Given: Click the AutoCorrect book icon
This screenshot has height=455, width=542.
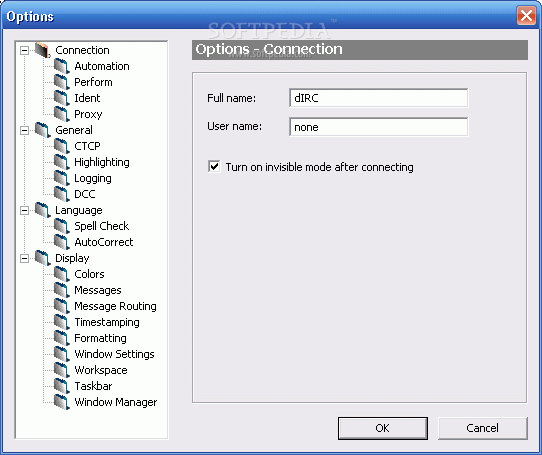Looking at the screenshot, I should click(62, 242).
